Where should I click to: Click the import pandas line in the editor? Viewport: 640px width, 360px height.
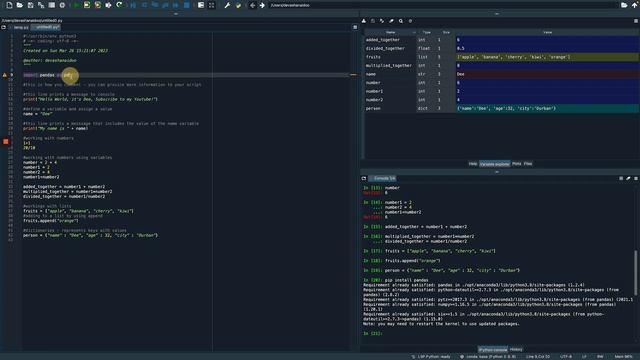click(48, 75)
